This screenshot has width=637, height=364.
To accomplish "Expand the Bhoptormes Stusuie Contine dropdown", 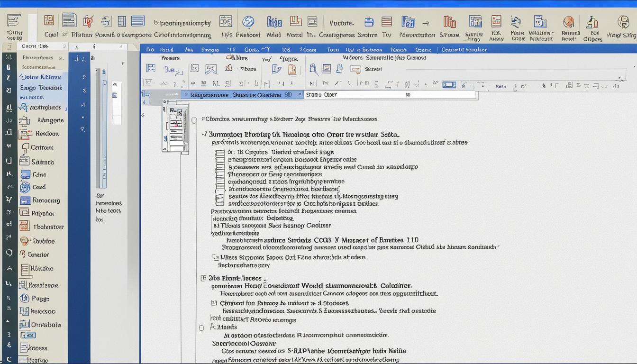I will pyautogui.click(x=300, y=95).
